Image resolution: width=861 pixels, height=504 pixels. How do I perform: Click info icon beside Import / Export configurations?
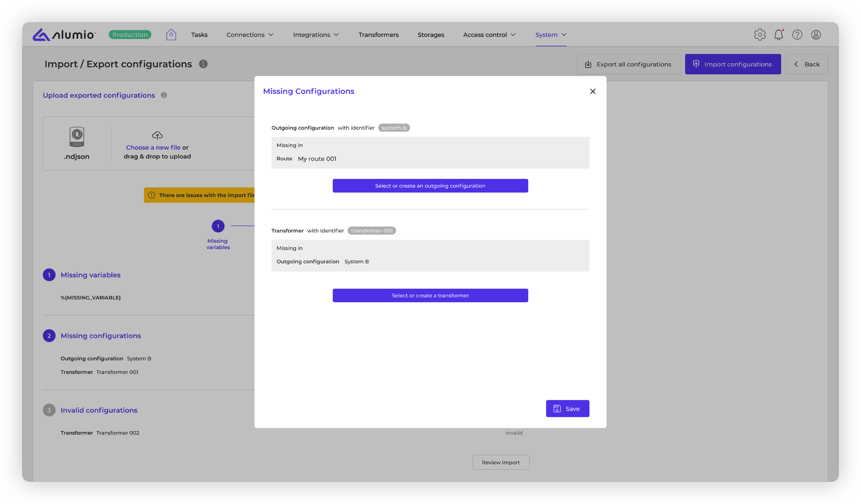(x=203, y=64)
